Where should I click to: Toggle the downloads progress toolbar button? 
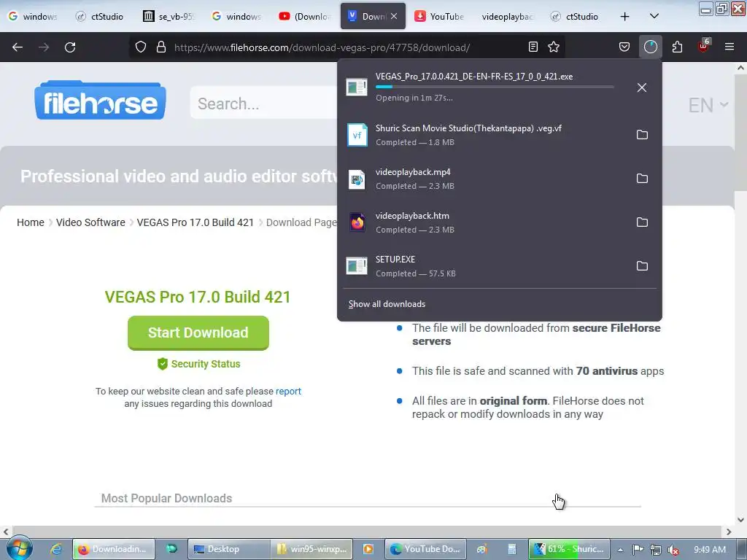pyautogui.click(x=650, y=47)
